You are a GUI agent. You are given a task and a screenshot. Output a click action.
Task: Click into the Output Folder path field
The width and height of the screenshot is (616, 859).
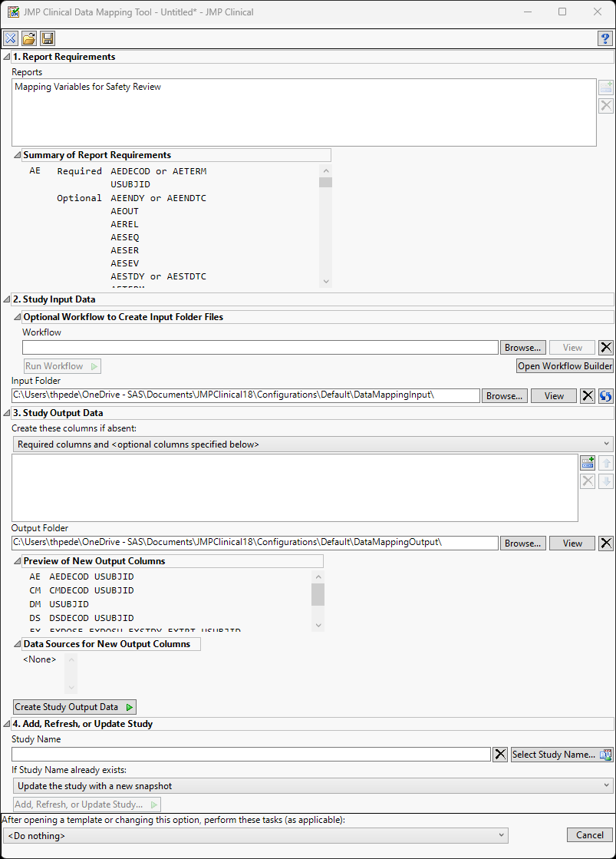point(255,543)
